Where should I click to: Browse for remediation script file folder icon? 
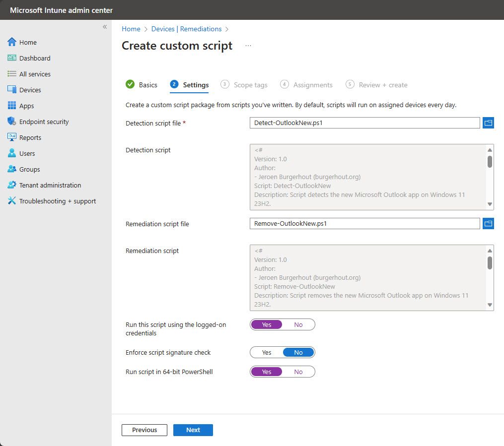(488, 223)
